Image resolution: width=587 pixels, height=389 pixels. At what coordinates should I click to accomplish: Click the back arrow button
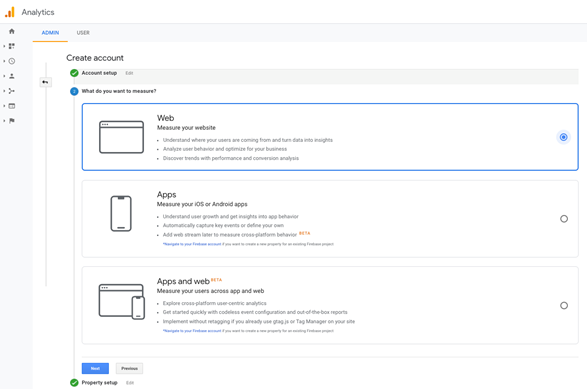tap(45, 82)
